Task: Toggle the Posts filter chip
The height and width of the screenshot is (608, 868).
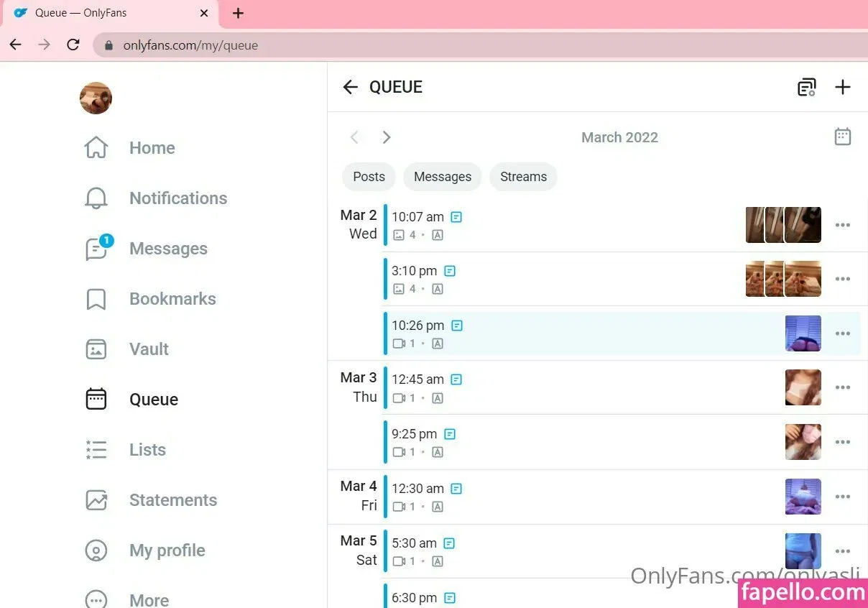Action: [369, 177]
